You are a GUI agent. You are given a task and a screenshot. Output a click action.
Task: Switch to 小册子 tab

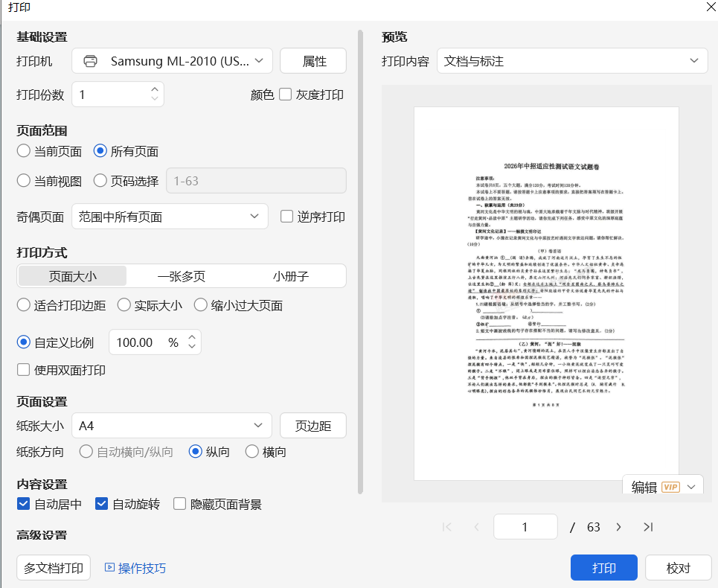[291, 276]
